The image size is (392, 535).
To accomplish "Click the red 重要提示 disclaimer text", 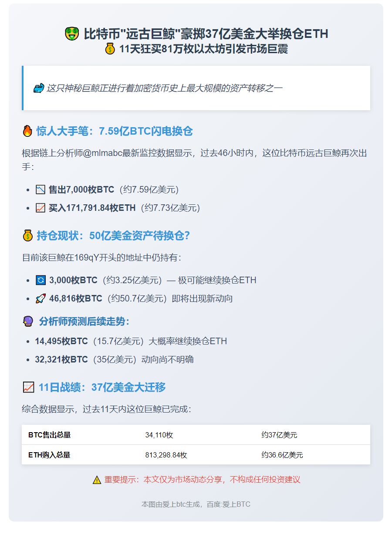I will 202,480.
